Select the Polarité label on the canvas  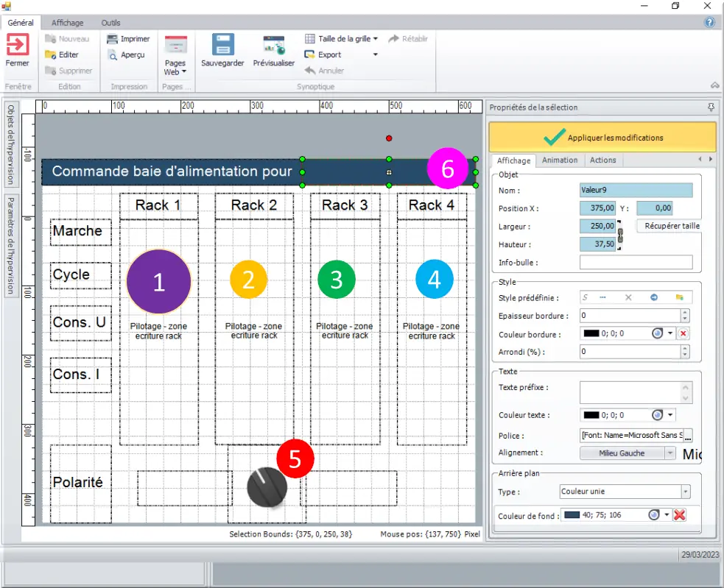pyautogui.click(x=78, y=482)
